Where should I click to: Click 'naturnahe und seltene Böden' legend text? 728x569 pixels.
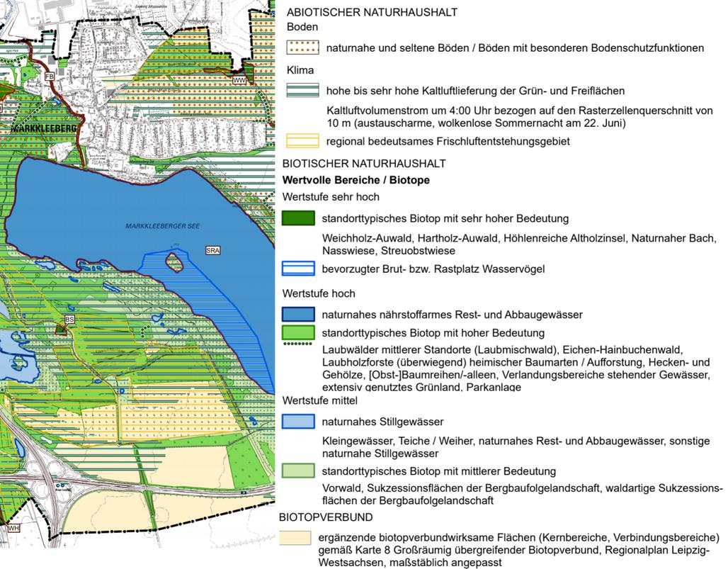point(515,48)
